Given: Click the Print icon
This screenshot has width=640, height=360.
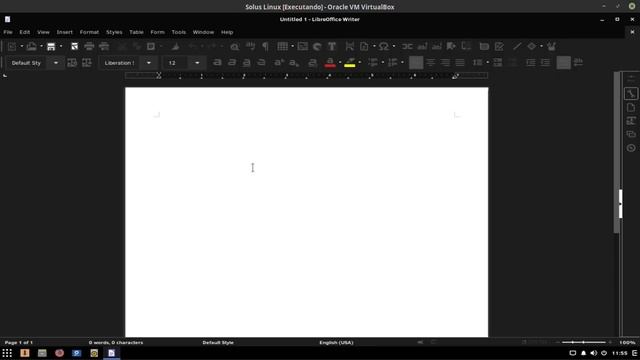Looking at the screenshot, I should (89, 47).
